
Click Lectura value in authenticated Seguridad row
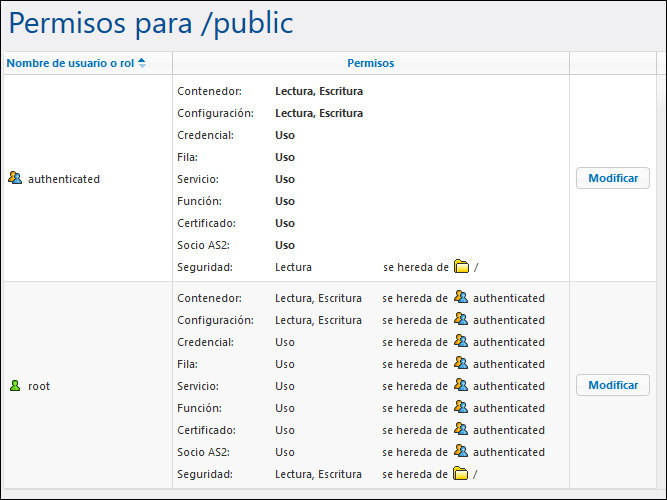pos(293,267)
